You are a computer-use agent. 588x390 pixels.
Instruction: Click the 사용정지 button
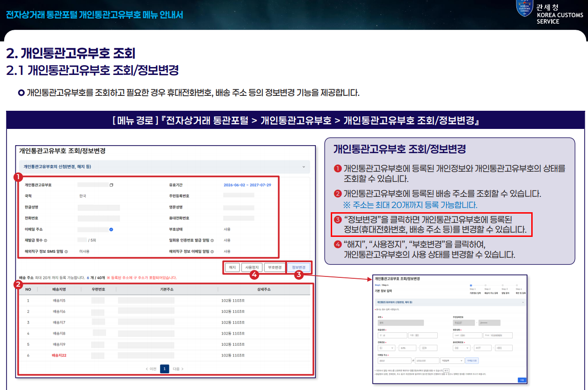[252, 268]
